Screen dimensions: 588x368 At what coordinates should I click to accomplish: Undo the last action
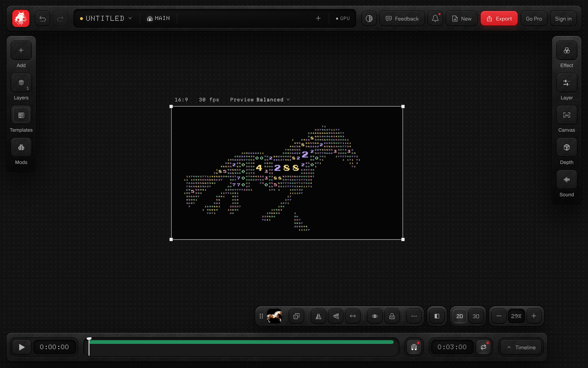pyautogui.click(x=42, y=19)
